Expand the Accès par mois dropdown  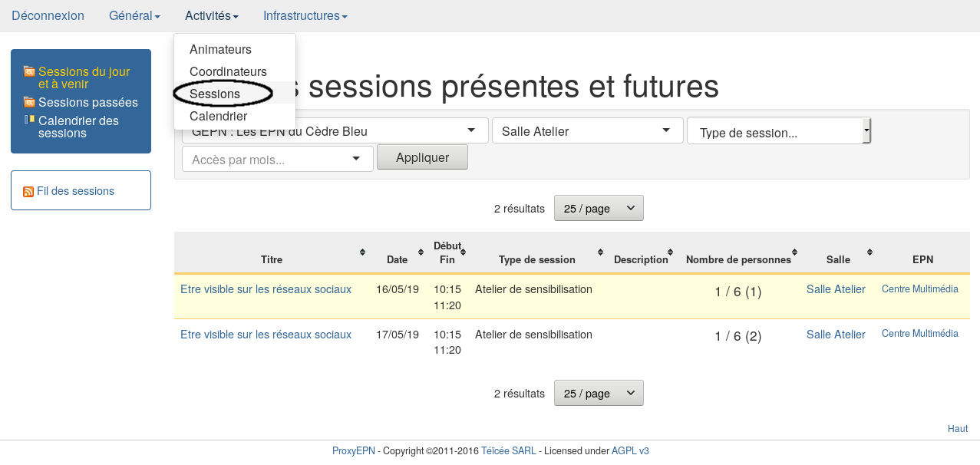[x=277, y=159]
